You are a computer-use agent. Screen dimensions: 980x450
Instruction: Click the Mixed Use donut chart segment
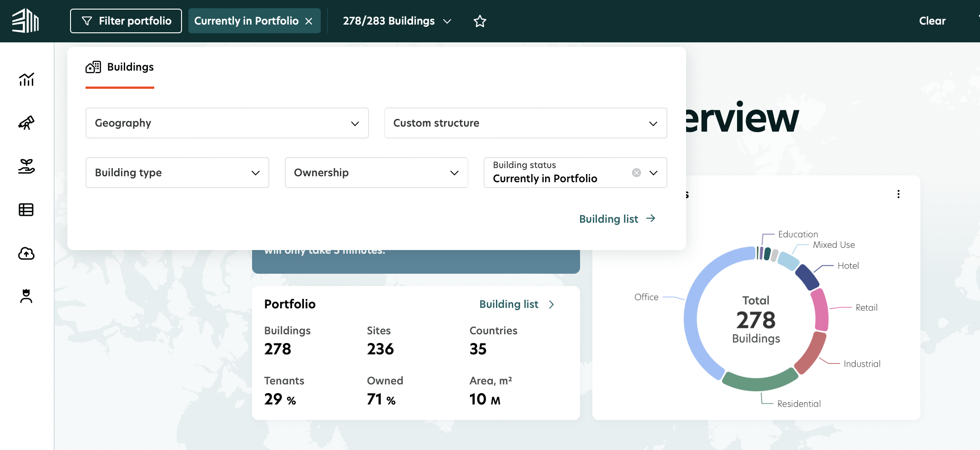tap(788, 261)
